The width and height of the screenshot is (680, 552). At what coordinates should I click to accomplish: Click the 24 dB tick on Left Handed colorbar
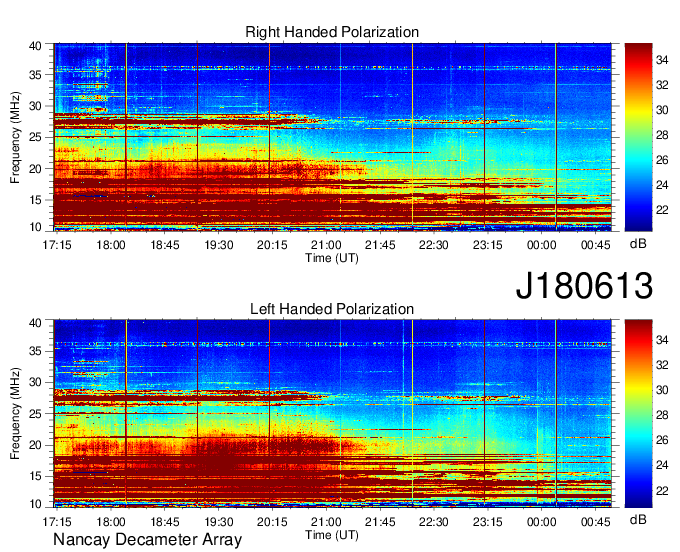(662, 465)
